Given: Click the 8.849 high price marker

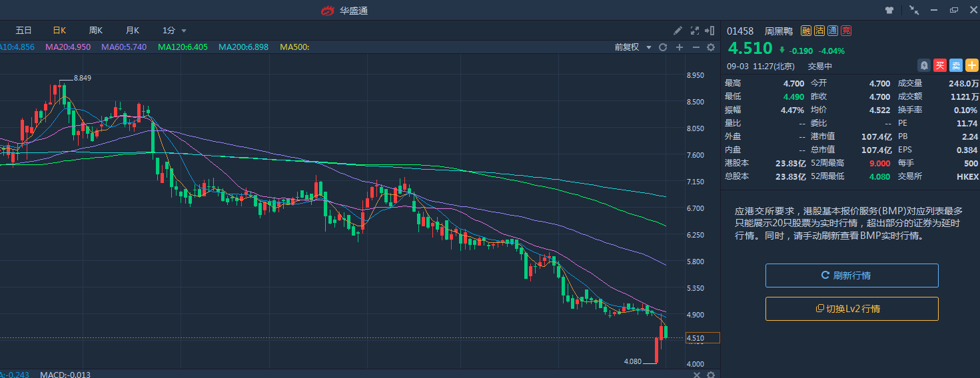Looking at the screenshot, I should tap(82, 78).
